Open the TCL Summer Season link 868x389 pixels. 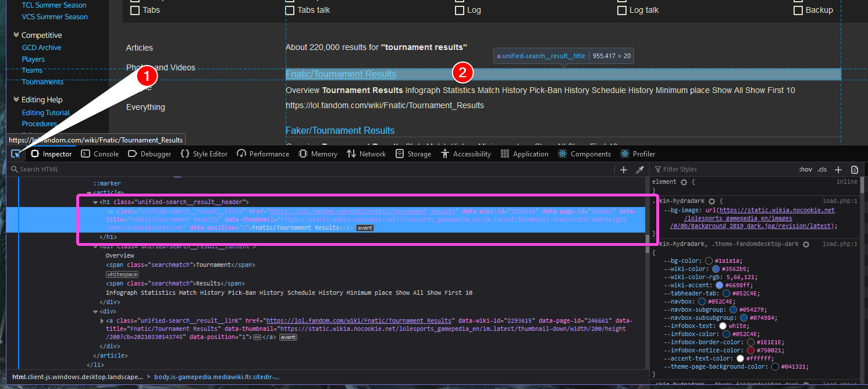[x=54, y=5]
